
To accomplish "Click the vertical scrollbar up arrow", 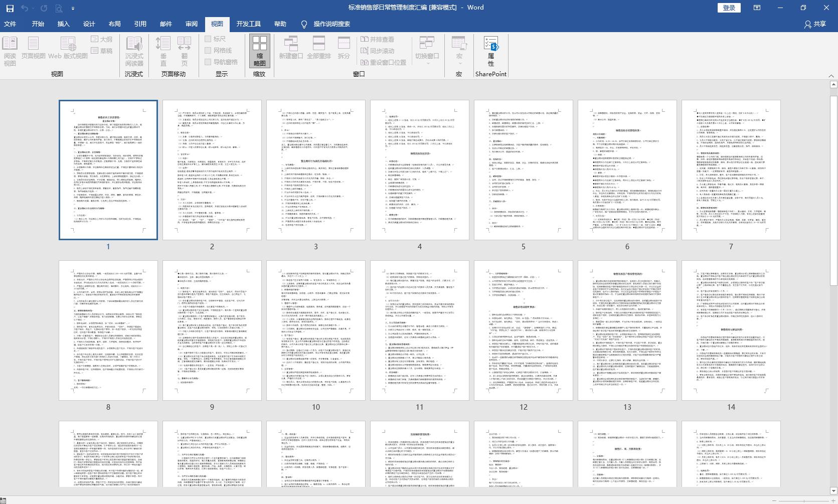I will point(833,84).
